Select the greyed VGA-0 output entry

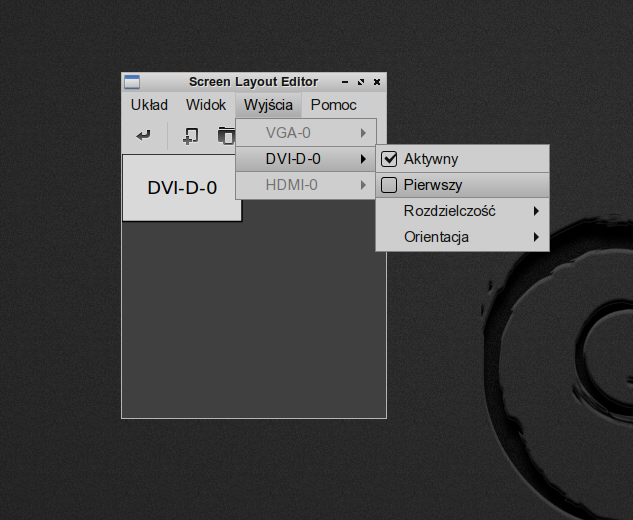point(306,133)
